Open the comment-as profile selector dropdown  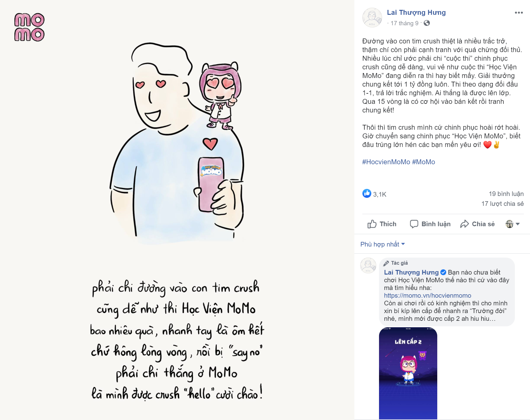coord(513,224)
